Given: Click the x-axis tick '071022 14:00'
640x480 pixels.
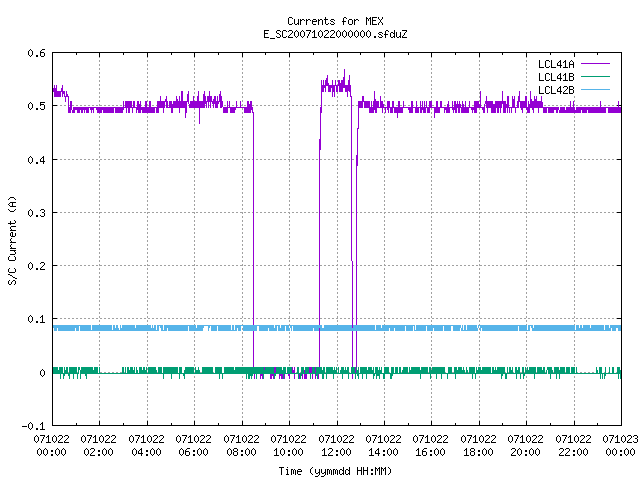Looking at the screenshot, I should tap(383, 445).
